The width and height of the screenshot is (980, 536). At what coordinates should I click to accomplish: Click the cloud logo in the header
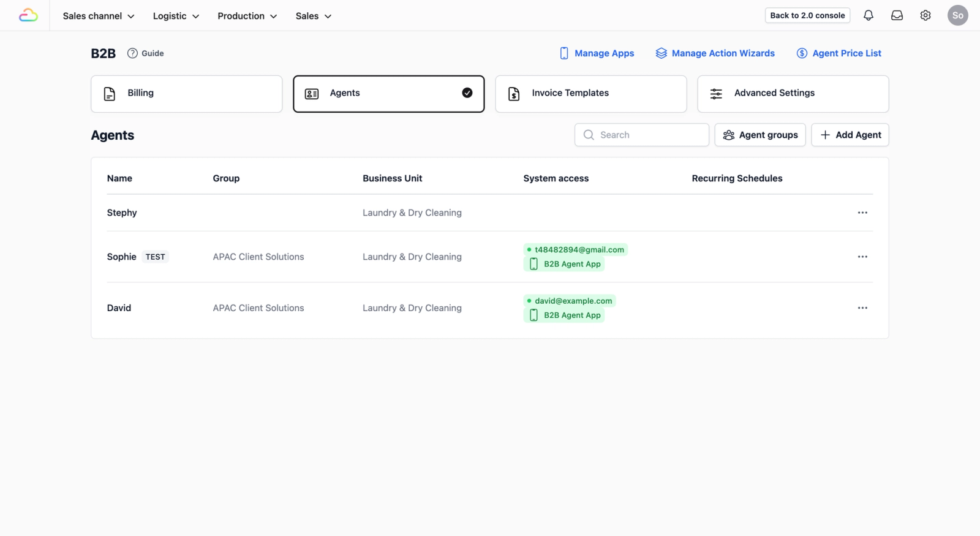[x=28, y=15]
